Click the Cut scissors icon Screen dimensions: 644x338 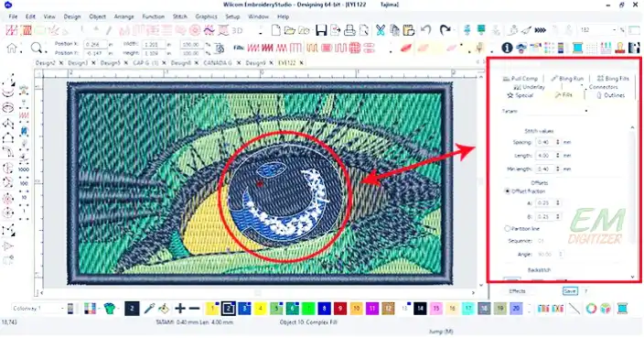[x=381, y=30]
